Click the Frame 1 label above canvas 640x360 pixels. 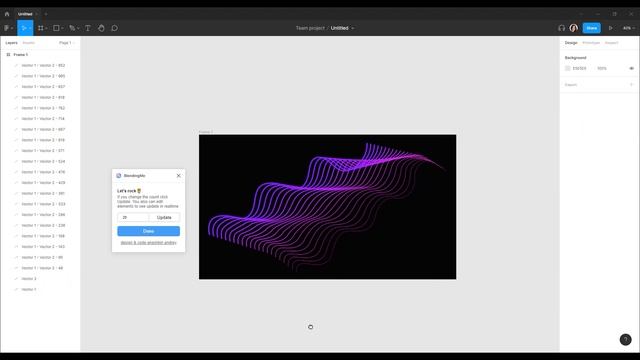point(206,132)
